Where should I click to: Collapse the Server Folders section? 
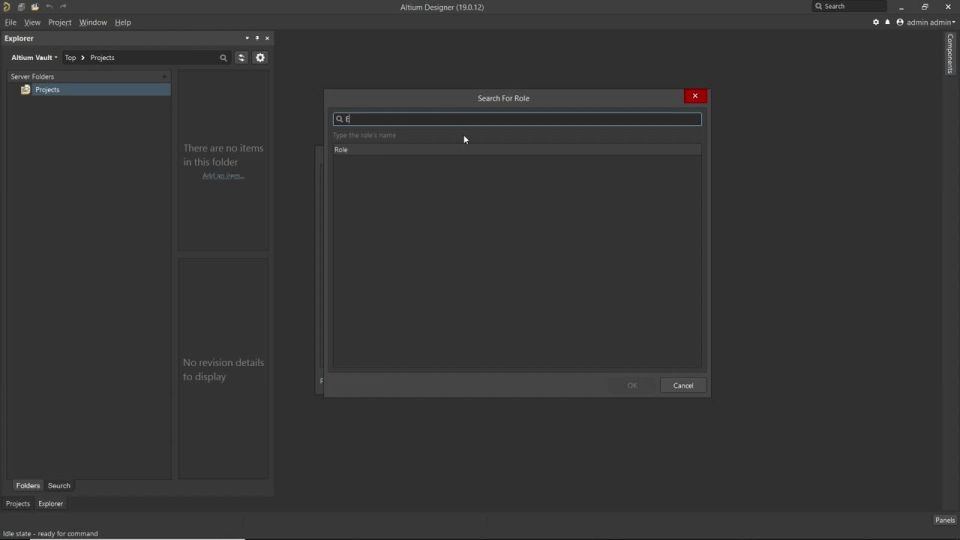164,77
